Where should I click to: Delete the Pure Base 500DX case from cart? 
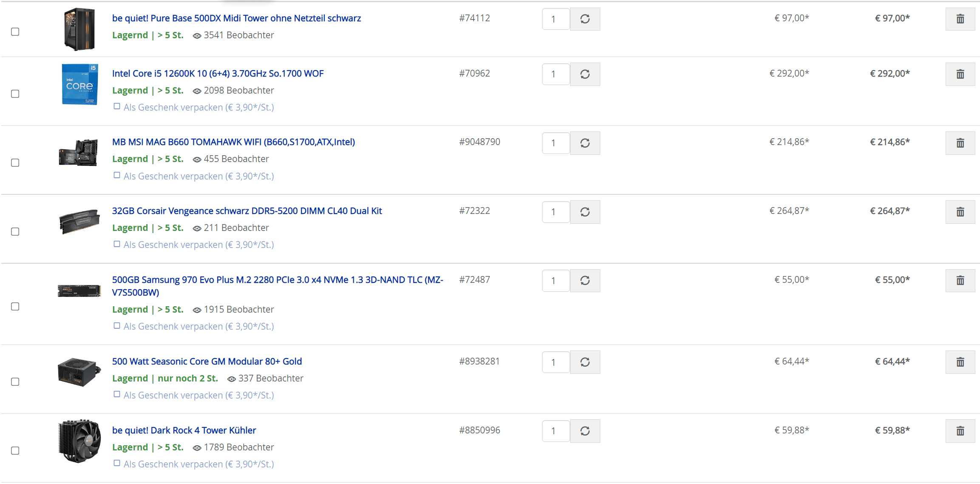960,19
